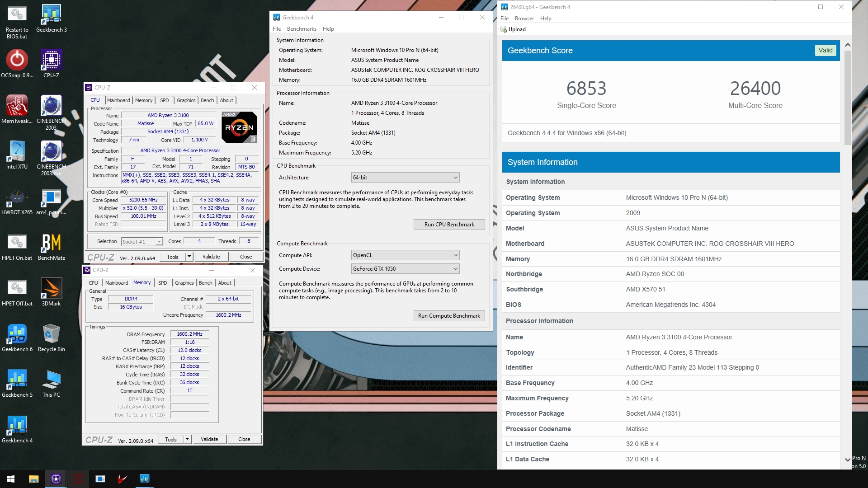Viewport: 868px width, 488px height.
Task: Click Run CPU Benchmark button
Action: pos(449,225)
